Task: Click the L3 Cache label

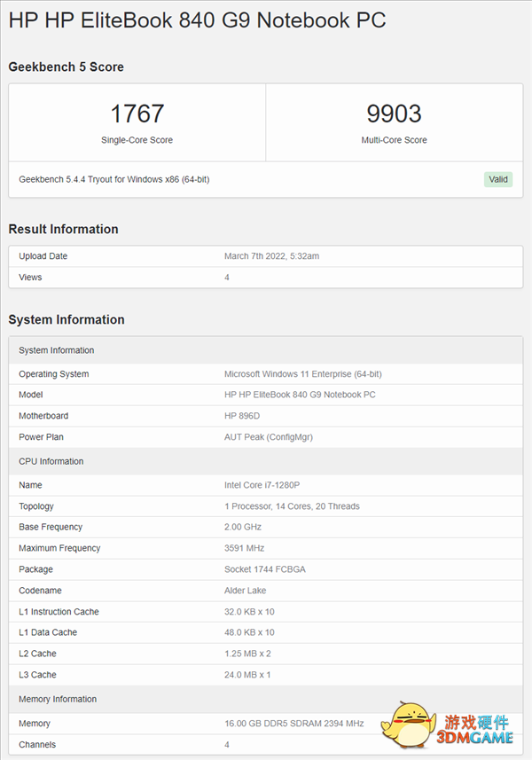Action: pyautogui.click(x=38, y=675)
